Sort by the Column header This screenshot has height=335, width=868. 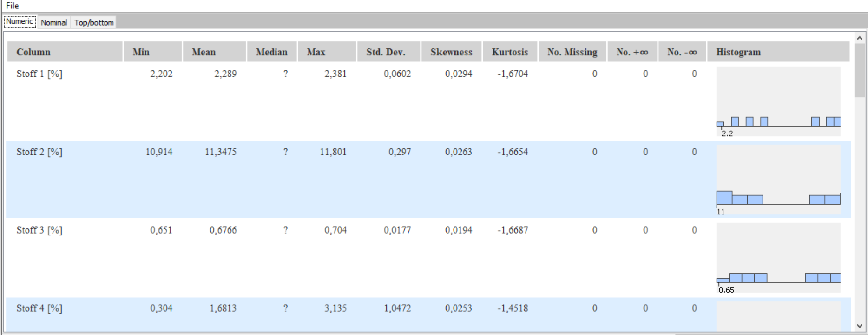65,52
